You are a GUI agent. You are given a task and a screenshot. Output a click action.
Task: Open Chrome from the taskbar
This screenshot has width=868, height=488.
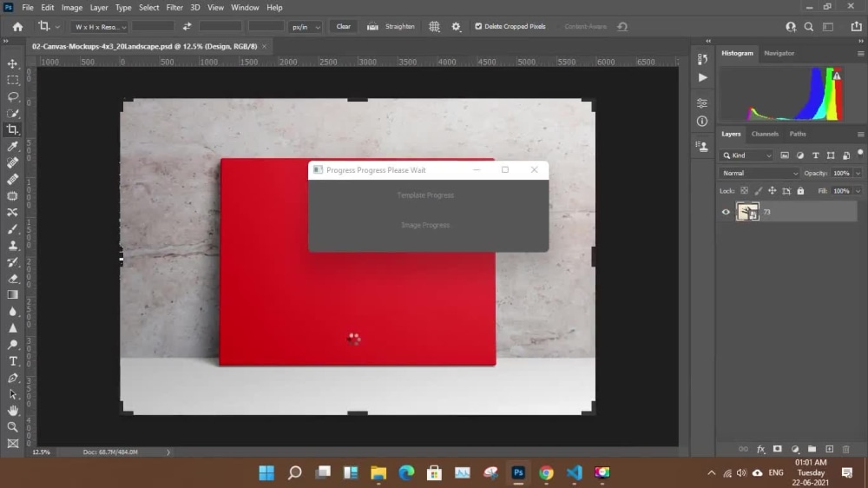click(546, 472)
